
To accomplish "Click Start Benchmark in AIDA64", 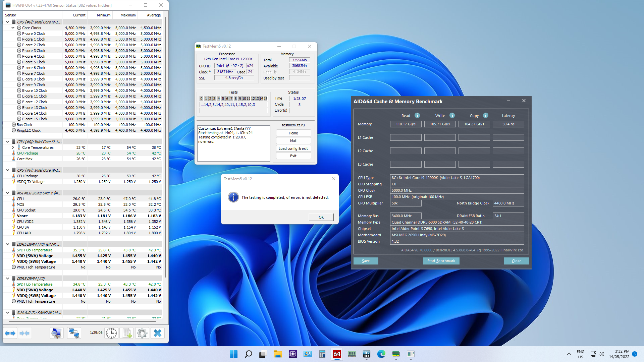I will coord(441,261).
